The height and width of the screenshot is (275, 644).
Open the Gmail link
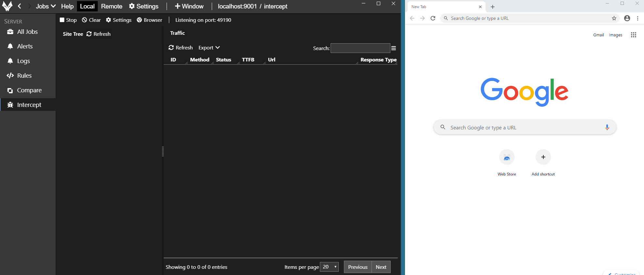pyautogui.click(x=598, y=35)
